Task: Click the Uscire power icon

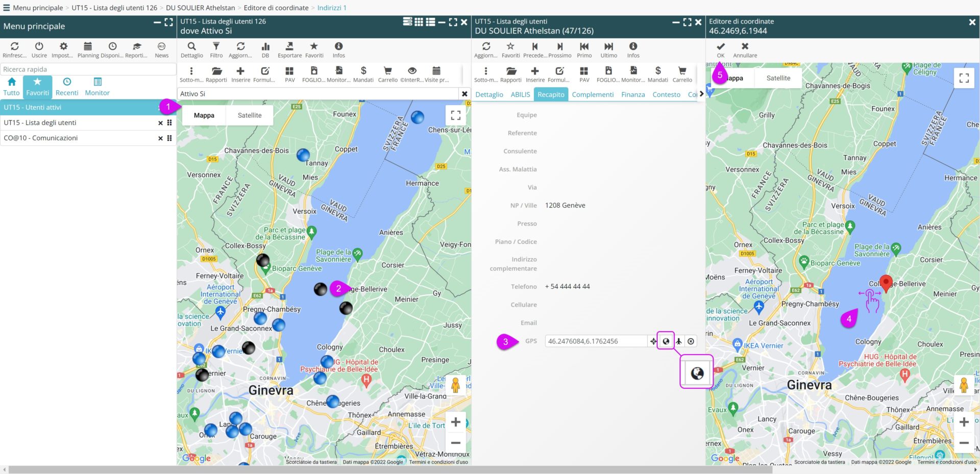Action: click(39, 47)
